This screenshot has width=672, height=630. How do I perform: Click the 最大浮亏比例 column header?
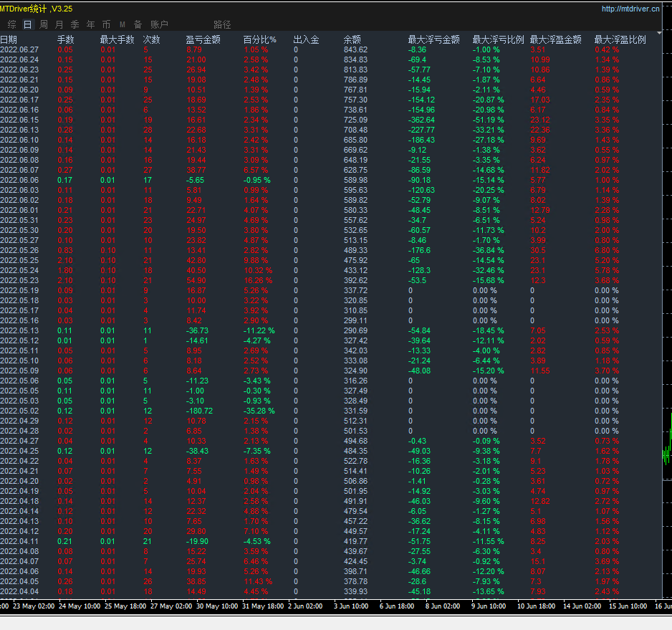(x=498, y=40)
